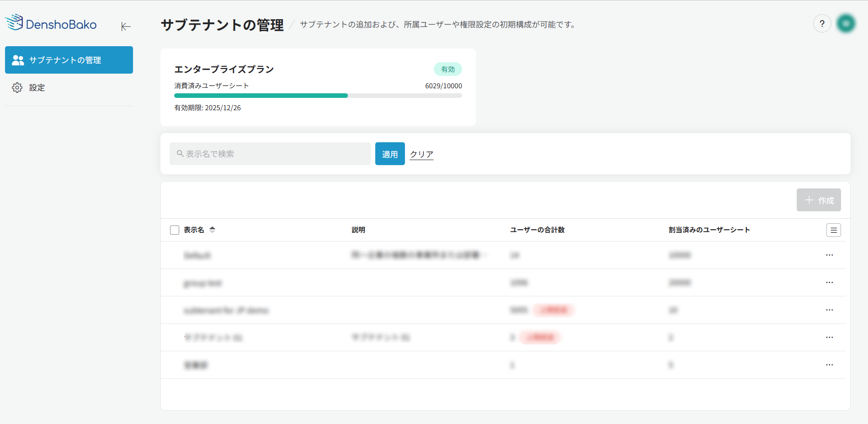Click the ユーザーの合計数 column header
This screenshot has width=868, height=424.
538,230
